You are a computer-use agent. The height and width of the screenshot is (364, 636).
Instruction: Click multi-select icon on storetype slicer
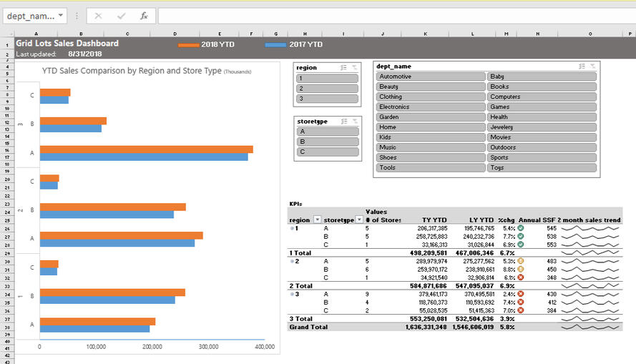point(343,122)
